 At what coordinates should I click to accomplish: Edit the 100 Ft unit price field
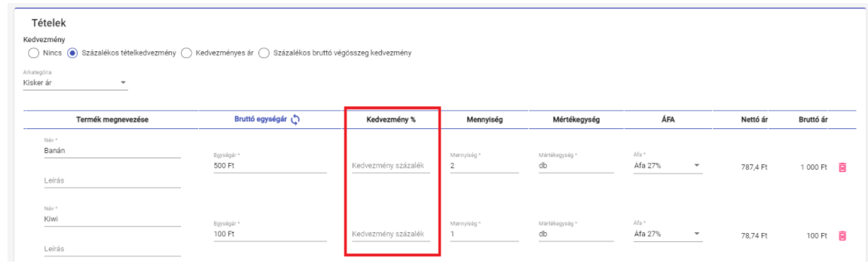[270, 234]
